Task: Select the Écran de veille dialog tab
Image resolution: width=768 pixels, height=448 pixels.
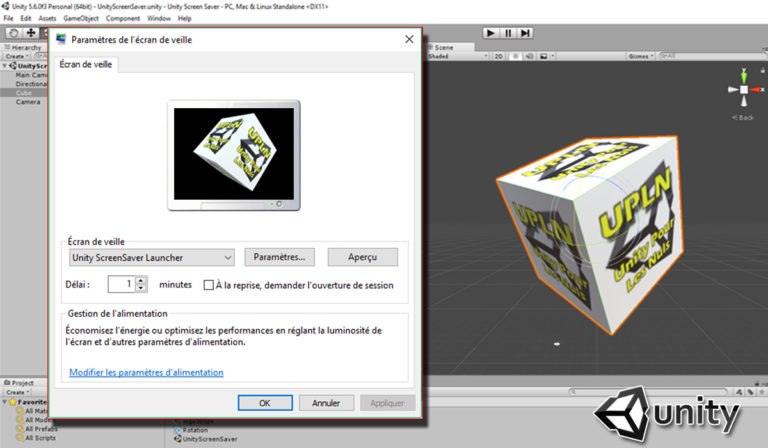Action: [86, 65]
